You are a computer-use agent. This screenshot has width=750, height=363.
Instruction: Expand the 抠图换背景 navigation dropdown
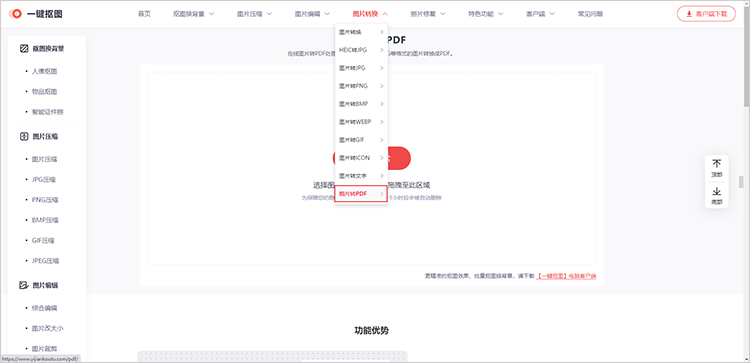tap(193, 14)
